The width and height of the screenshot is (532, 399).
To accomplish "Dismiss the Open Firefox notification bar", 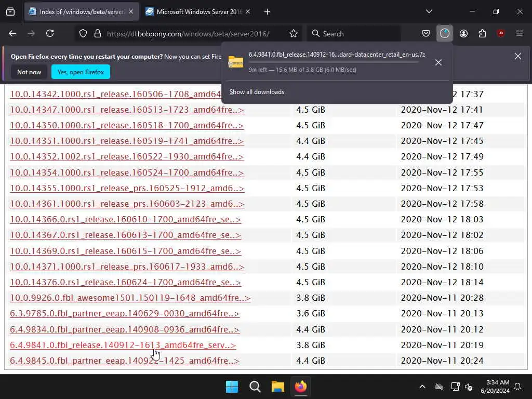I will pos(518,56).
